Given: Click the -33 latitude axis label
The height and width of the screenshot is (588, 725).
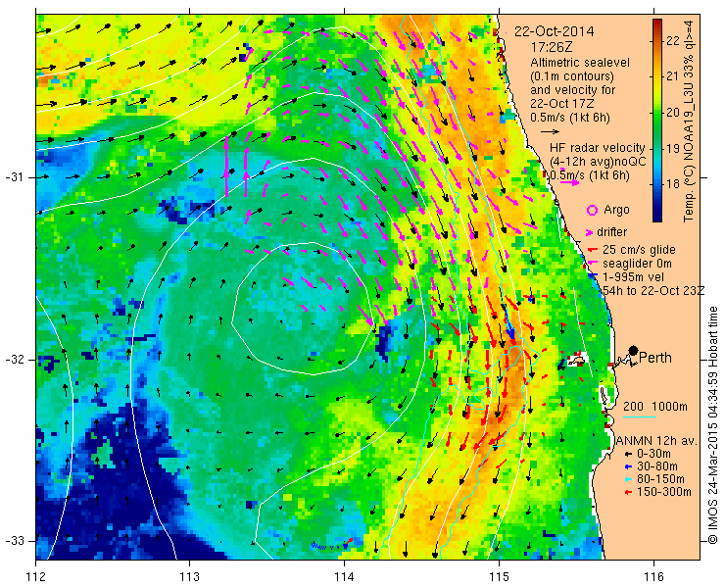Looking at the screenshot, I should point(15,541).
